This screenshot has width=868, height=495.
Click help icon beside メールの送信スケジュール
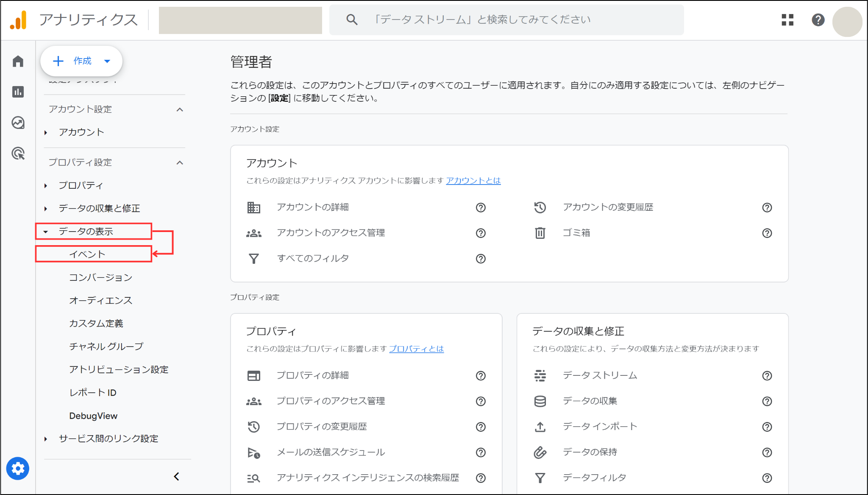point(481,452)
